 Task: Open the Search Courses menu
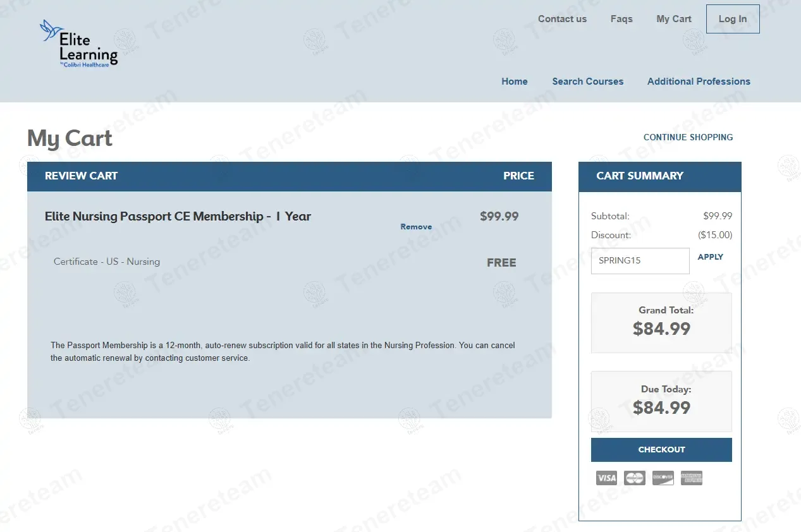[x=588, y=82]
